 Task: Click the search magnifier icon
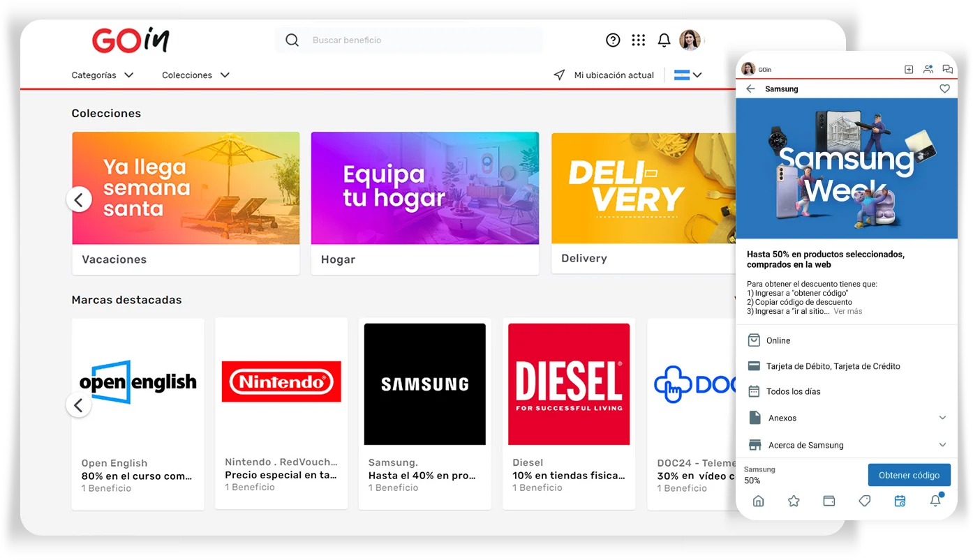pyautogui.click(x=292, y=40)
